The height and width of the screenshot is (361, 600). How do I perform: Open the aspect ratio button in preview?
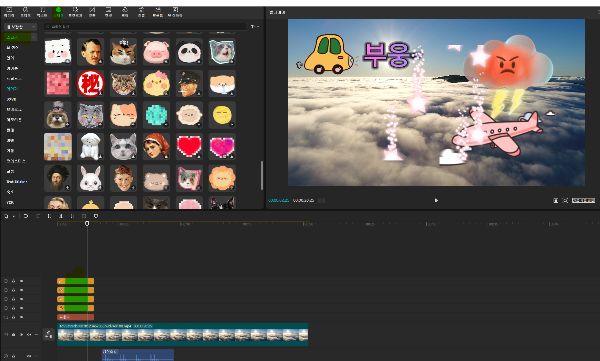click(x=583, y=200)
